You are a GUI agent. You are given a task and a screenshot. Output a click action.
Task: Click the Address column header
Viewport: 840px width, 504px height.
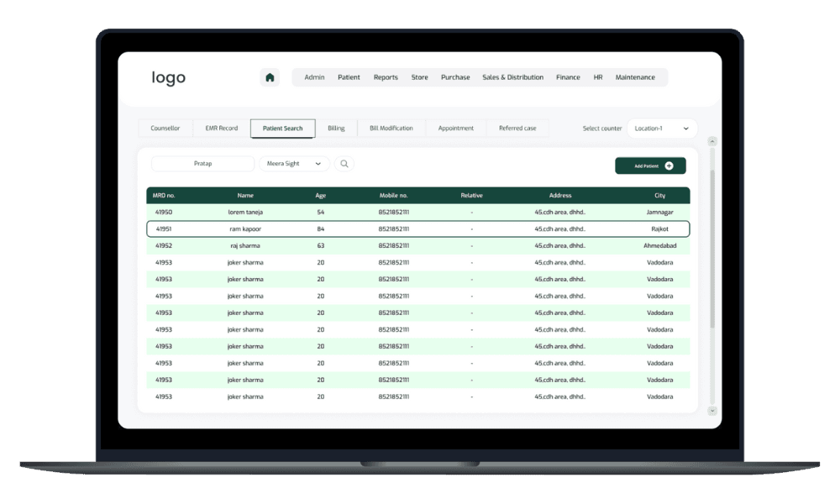coord(559,196)
